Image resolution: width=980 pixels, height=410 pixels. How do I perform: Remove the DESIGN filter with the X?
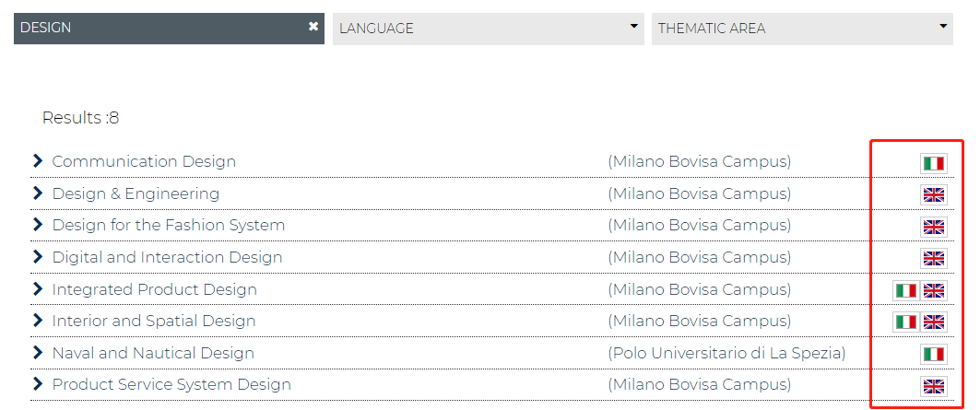coord(313,27)
